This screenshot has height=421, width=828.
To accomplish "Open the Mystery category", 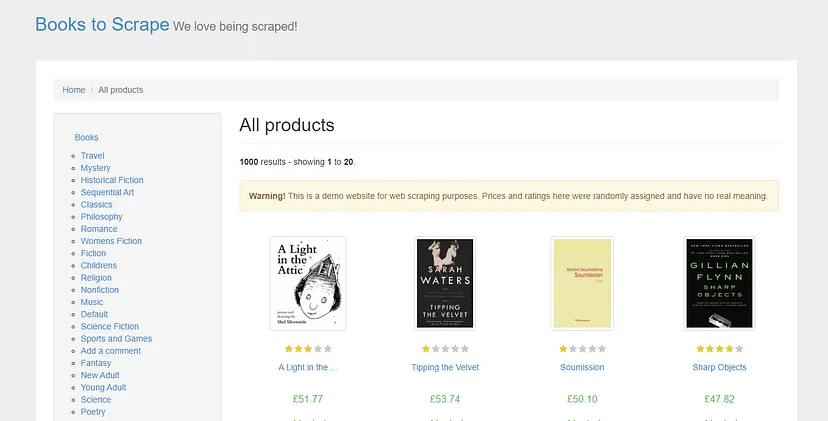I will coord(96,168).
